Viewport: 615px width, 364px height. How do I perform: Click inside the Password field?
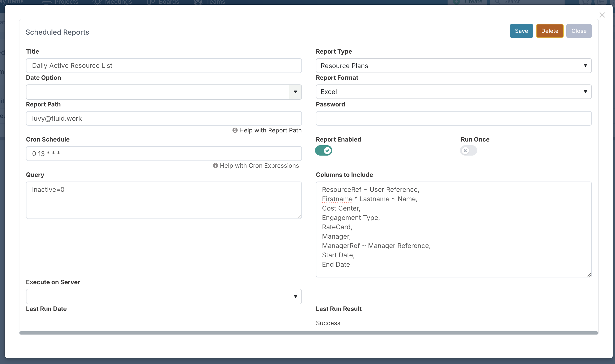coord(453,118)
